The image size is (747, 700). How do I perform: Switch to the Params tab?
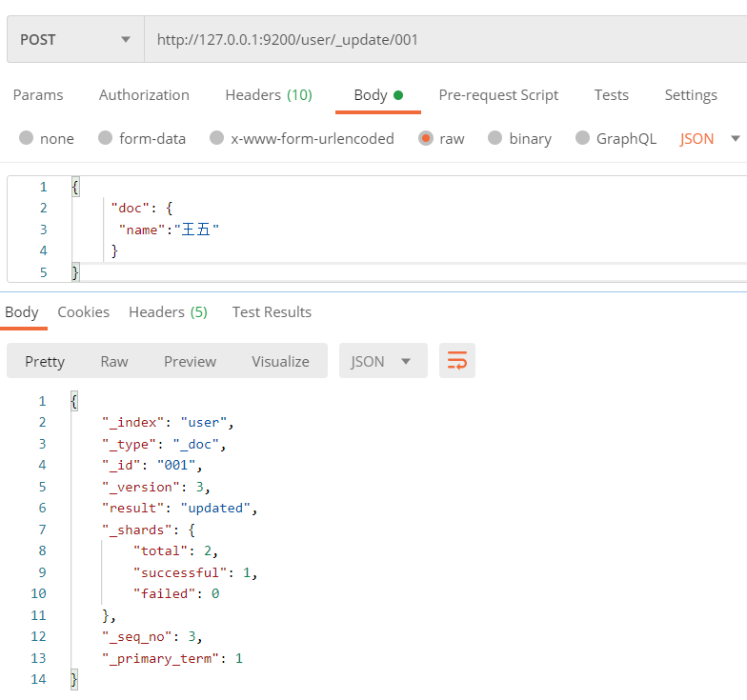click(x=38, y=95)
